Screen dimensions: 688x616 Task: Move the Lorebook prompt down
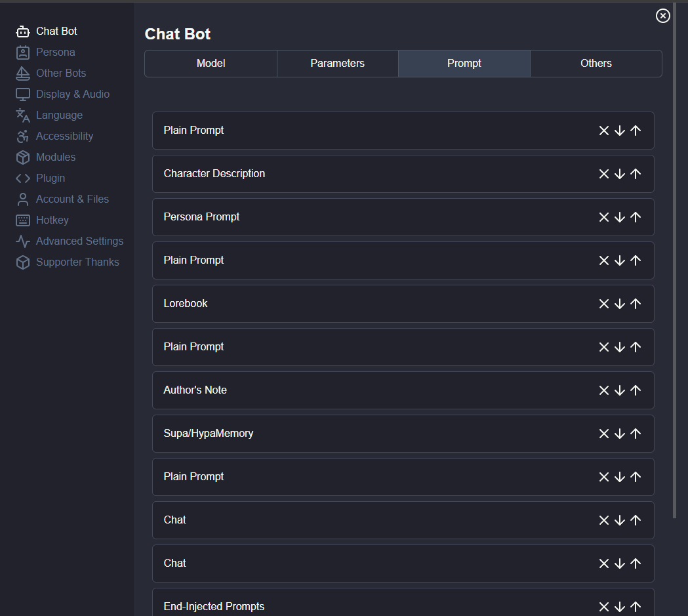[x=620, y=304]
